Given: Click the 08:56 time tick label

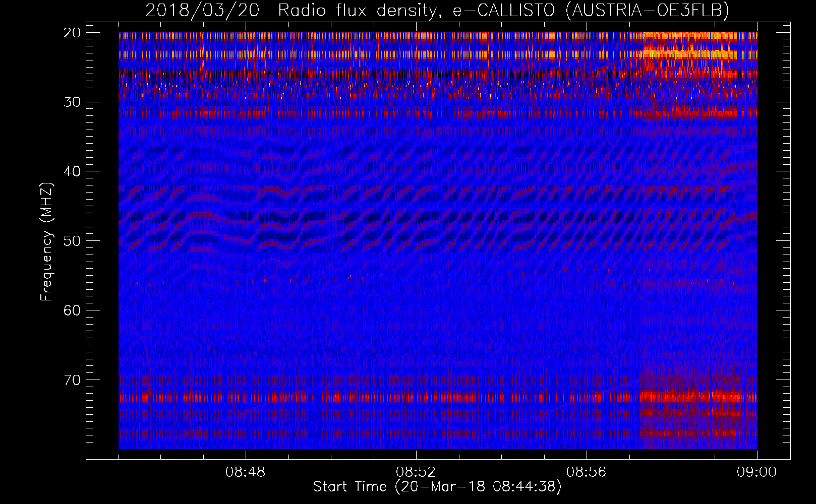Looking at the screenshot, I should point(587,473).
